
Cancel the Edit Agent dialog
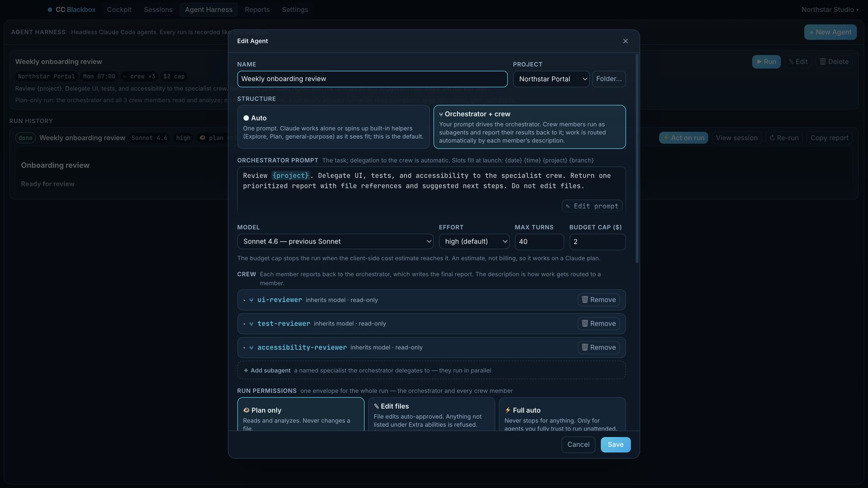pyautogui.click(x=578, y=445)
